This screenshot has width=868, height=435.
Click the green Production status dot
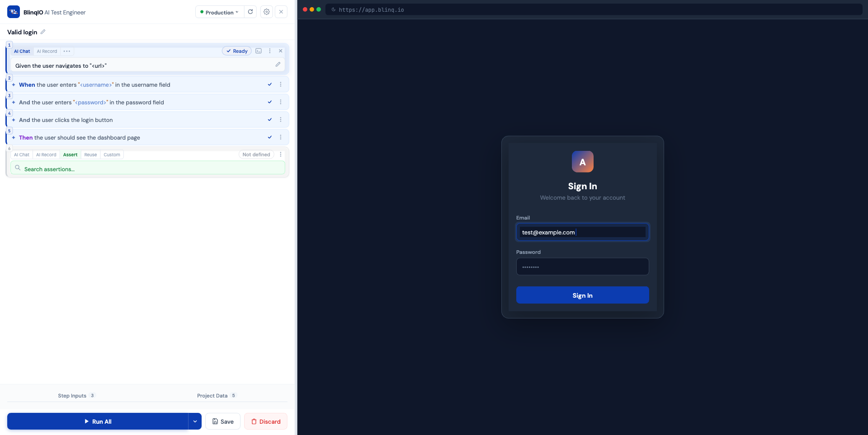pos(202,12)
